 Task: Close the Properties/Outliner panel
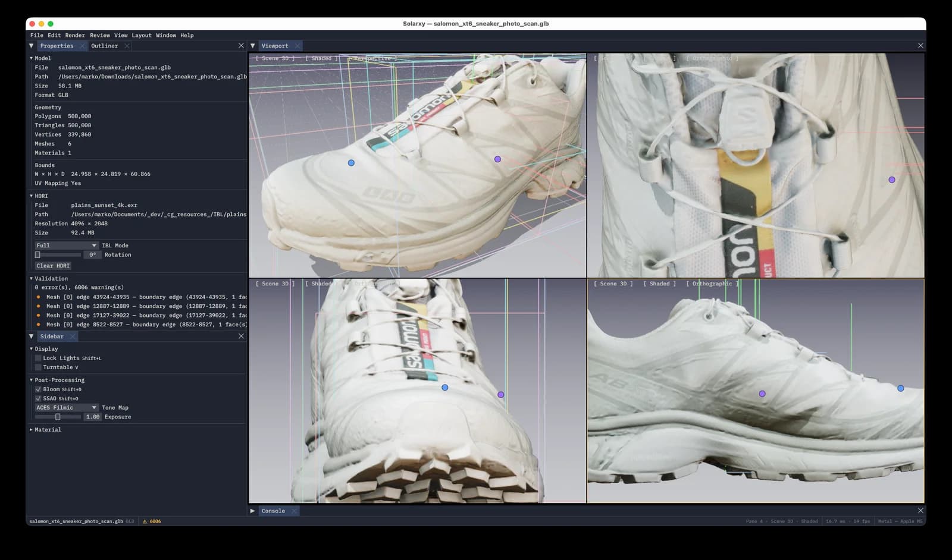241,46
